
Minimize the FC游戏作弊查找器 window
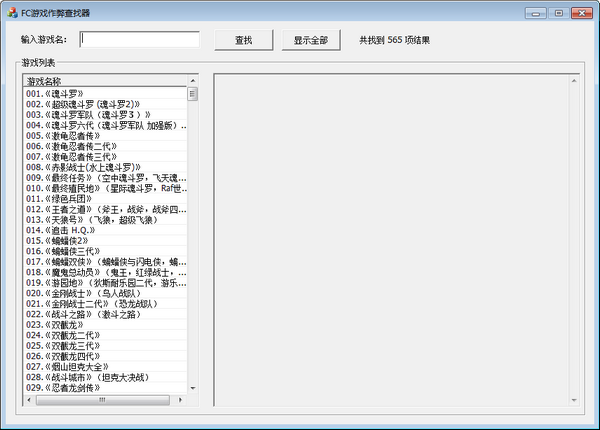click(536, 14)
